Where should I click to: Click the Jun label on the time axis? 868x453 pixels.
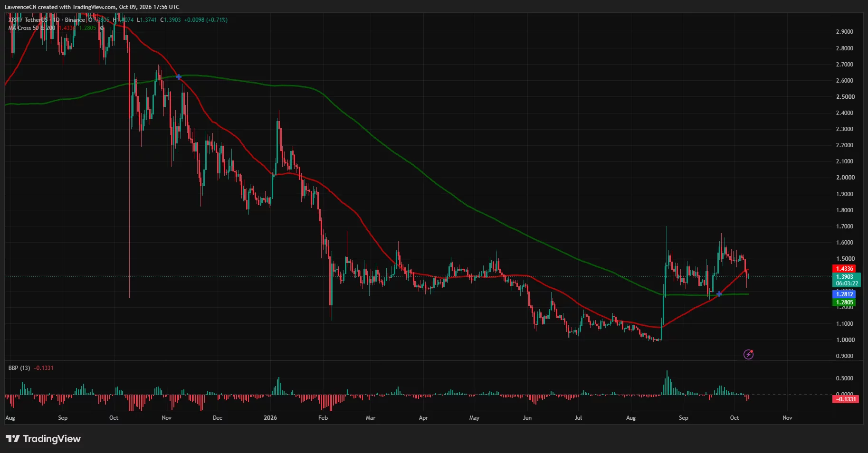[527, 418]
